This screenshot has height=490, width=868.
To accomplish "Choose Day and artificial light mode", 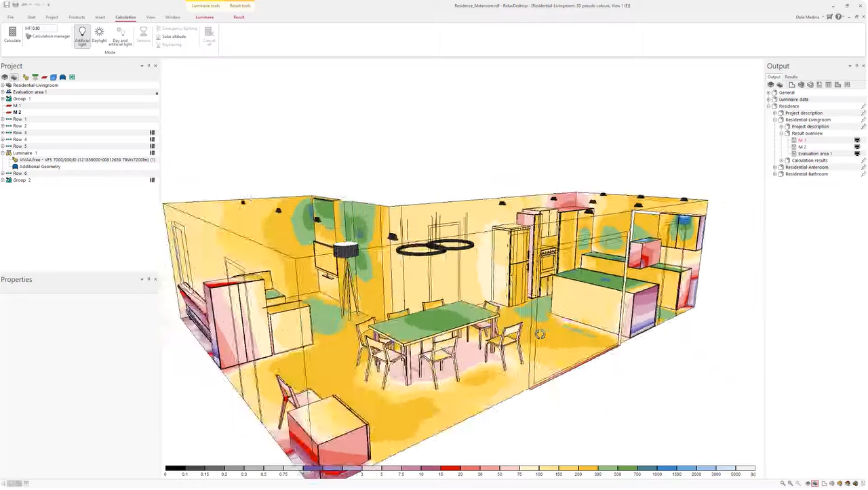I will 120,36.
